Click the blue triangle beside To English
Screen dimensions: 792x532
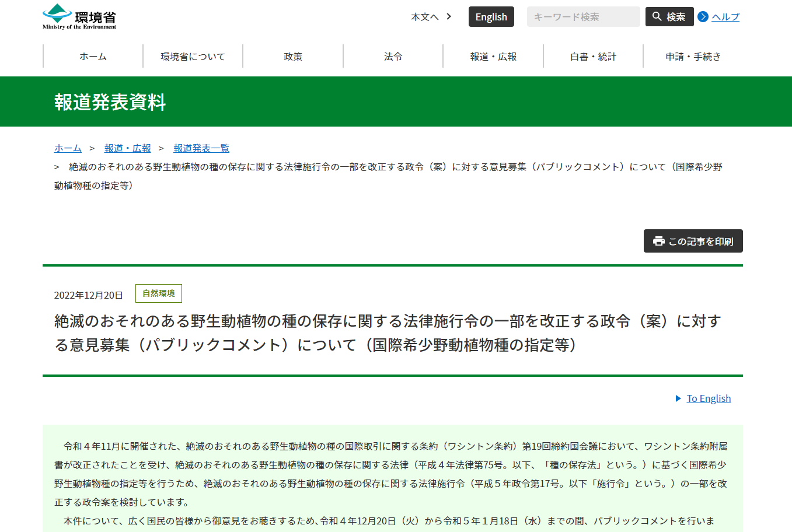coord(678,398)
